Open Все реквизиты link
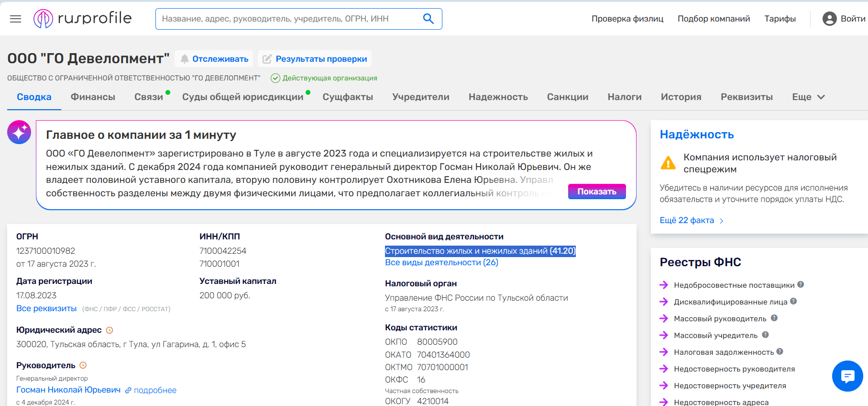The width and height of the screenshot is (868, 406). 46,309
